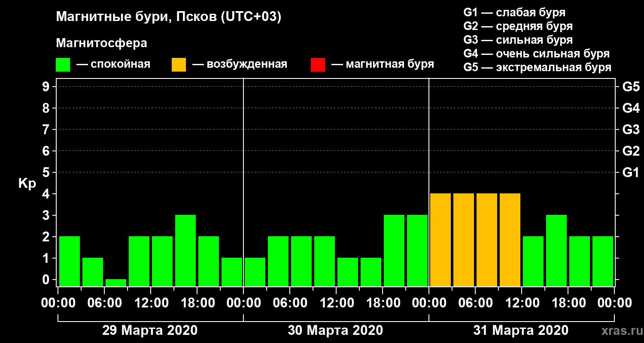Image resolution: width=644 pixels, height=343 pixels.
Task: Click the '— спокойная' legend label
Action: click(x=113, y=64)
